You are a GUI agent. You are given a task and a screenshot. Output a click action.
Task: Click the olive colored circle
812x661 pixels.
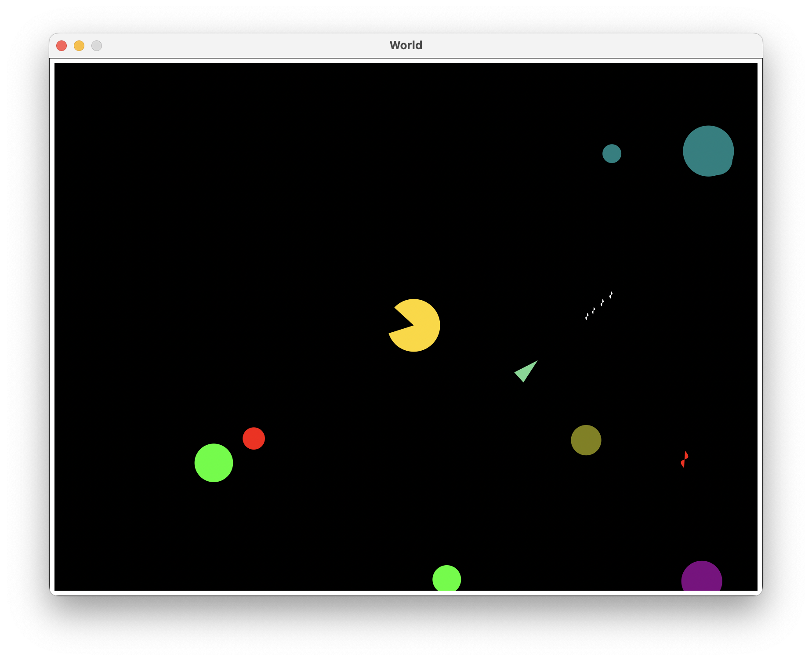[x=586, y=440]
